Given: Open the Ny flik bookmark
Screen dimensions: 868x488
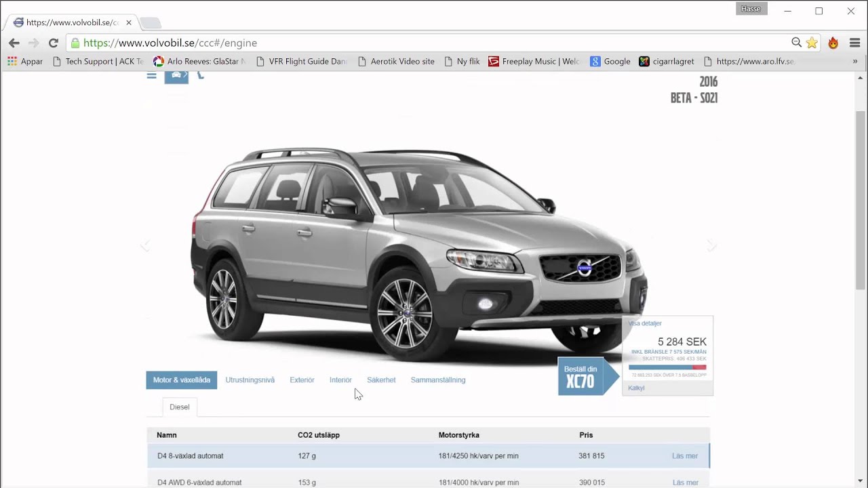Looking at the screenshot, I should [462, 61].
